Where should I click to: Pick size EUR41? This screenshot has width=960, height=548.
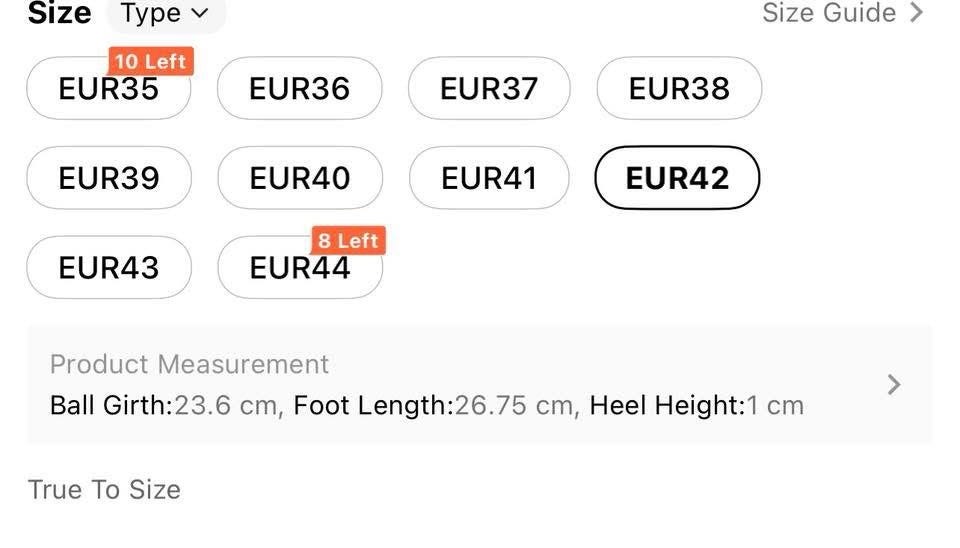[x=489, y=178]
